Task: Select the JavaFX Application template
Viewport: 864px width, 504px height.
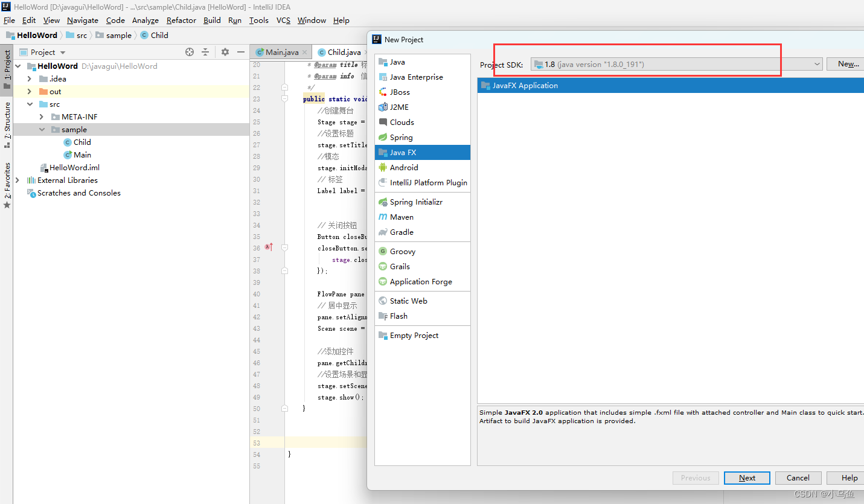Action: click(x=670, y=86)
